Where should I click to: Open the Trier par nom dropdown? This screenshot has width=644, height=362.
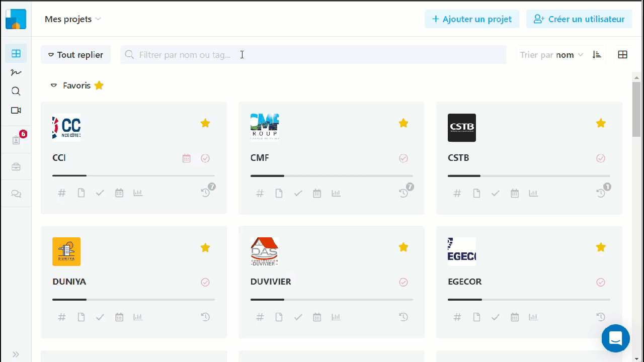point(552,55)
